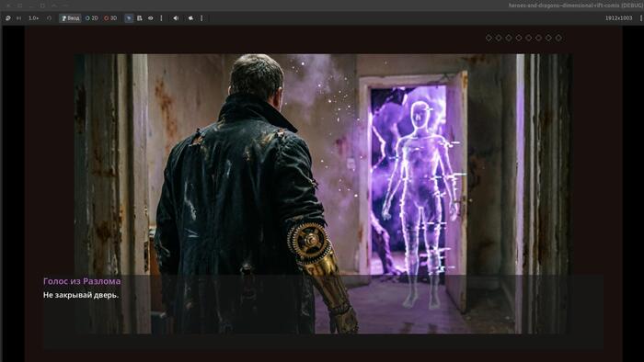Click the man's brass mechanical arm

click(x=322, y=275)
